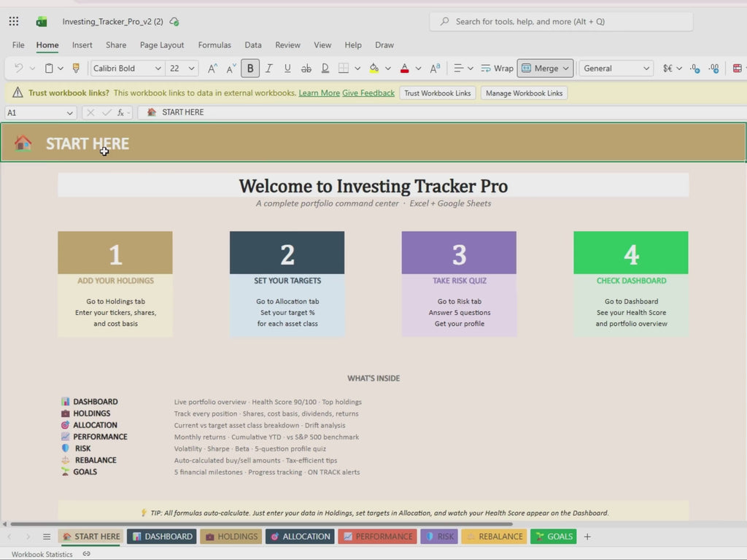Decrease the font size

[231, 68]
